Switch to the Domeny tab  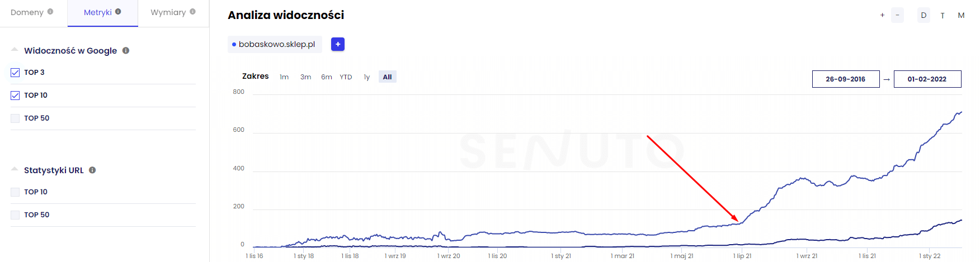point(27,12)
